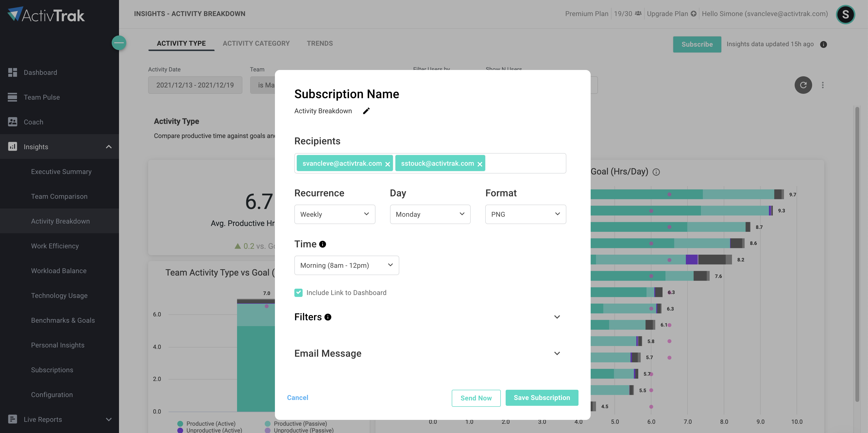Click the Filters info icon
868x433 pixels.
(328, 317)
